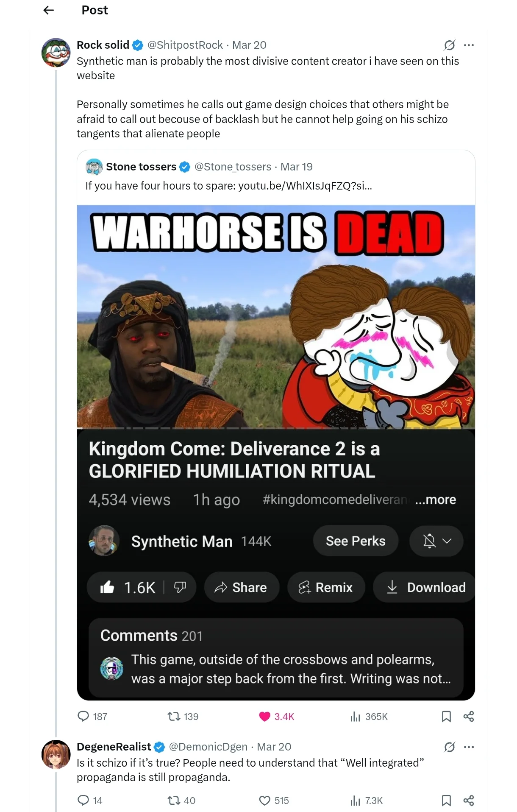
Task: Bookmark Rock solid's post
Action: pyautogui.click(x=446, y=716)
